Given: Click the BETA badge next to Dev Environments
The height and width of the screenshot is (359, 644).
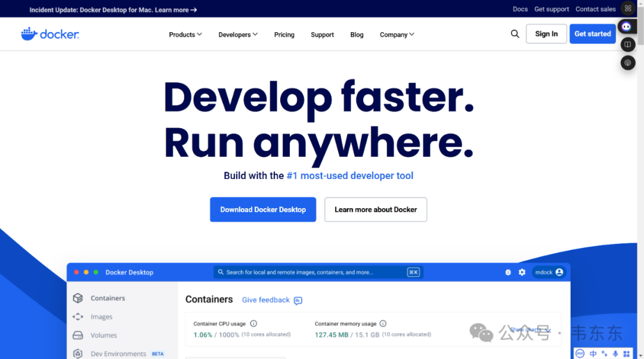Looking at the screenshot, I should [157, 354].
